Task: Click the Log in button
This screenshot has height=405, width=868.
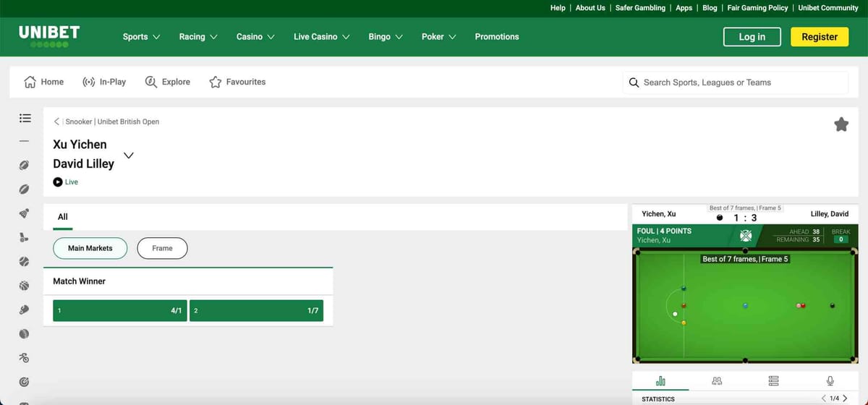Action: tap(752, 37)
